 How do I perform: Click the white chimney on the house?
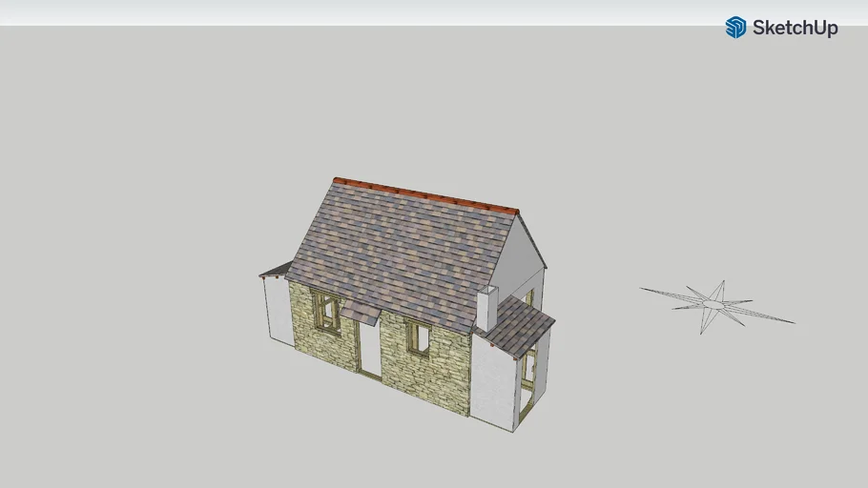coord(486,308)
